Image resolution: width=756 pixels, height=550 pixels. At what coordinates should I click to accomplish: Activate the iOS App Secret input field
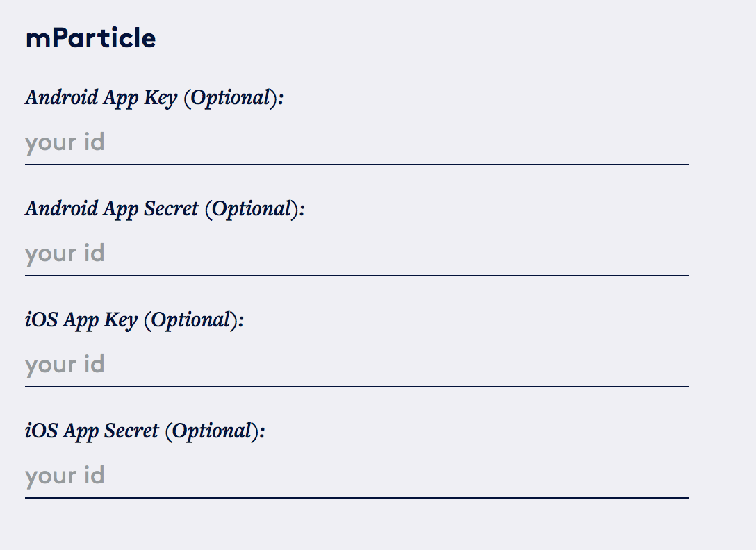pos(356,476)
